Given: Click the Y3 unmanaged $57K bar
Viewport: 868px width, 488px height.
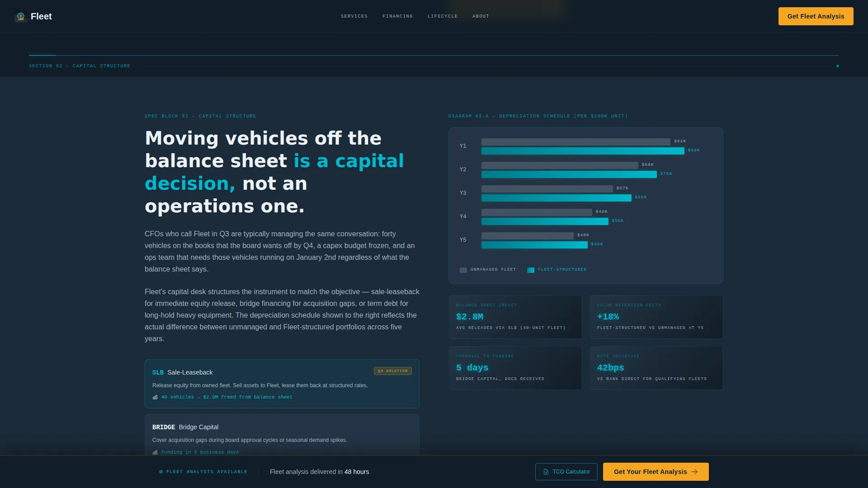Looking at the screenshot, I should [x=547, y=189].
